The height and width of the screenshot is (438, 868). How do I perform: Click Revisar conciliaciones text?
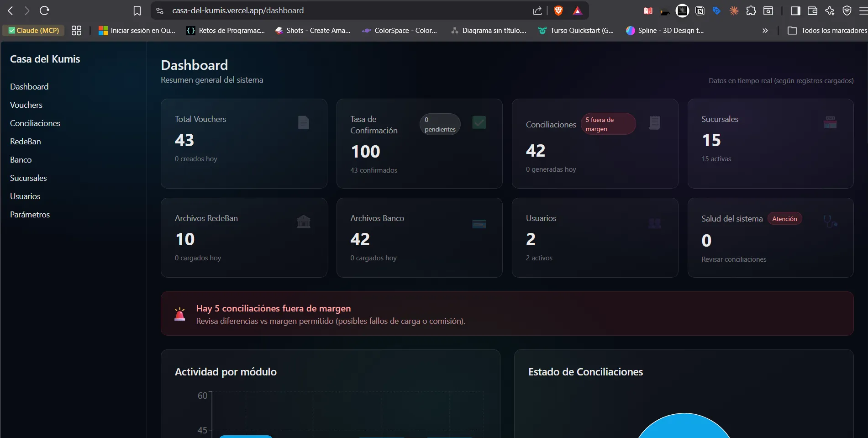tap(734, 259)
